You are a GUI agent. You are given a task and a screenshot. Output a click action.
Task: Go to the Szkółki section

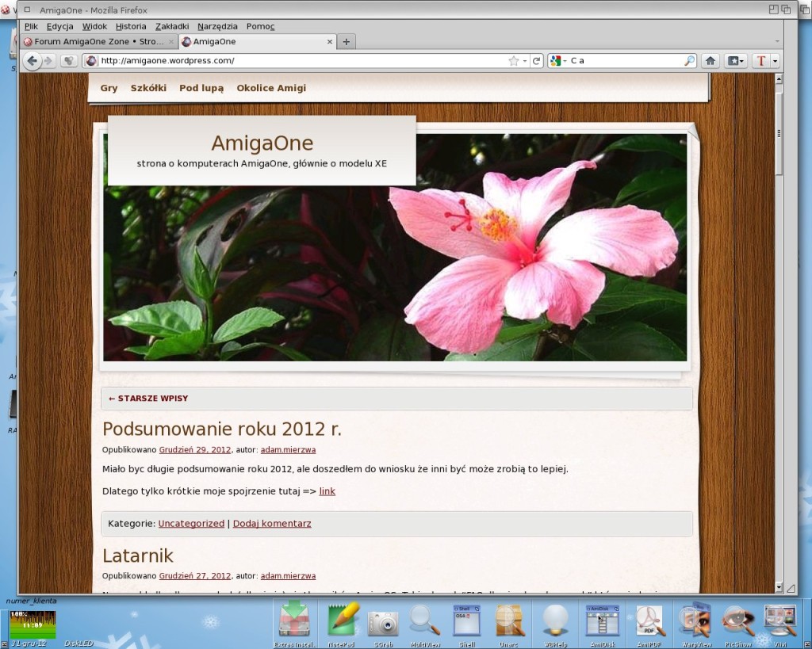point(148,88)
